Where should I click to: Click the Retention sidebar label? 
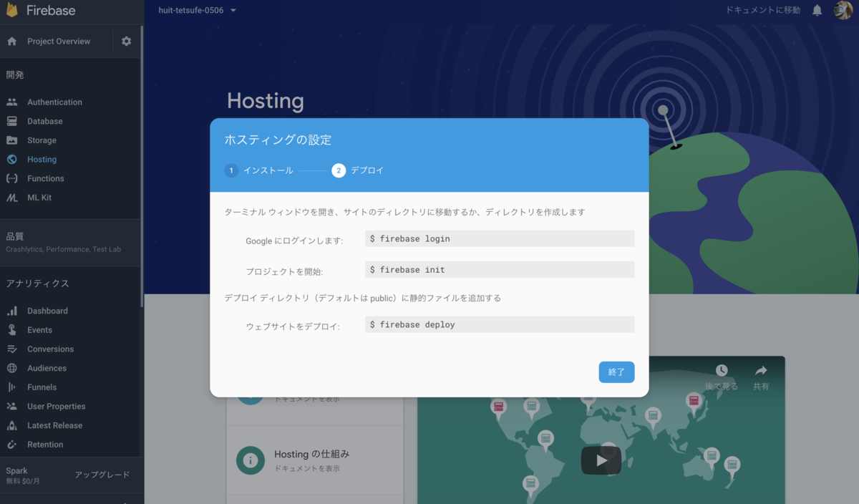pos(45,445)
